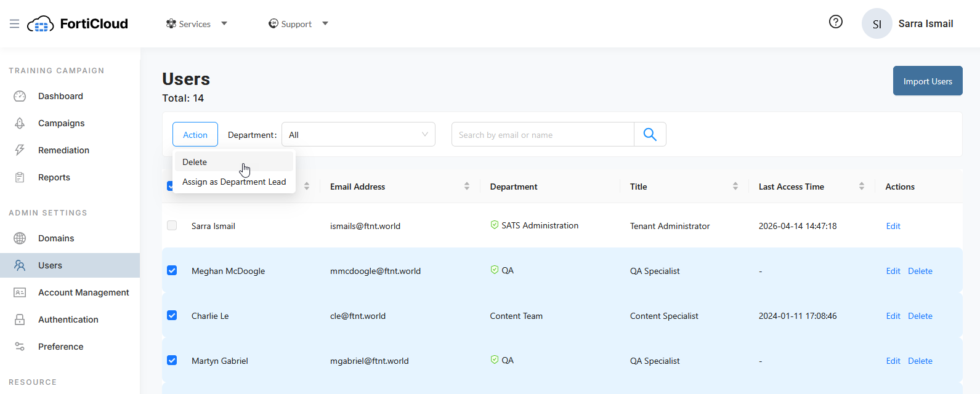Click the Content Team department cell
Image resolution: width=980 pixels, height=394 pixels.
click(516, 316)
